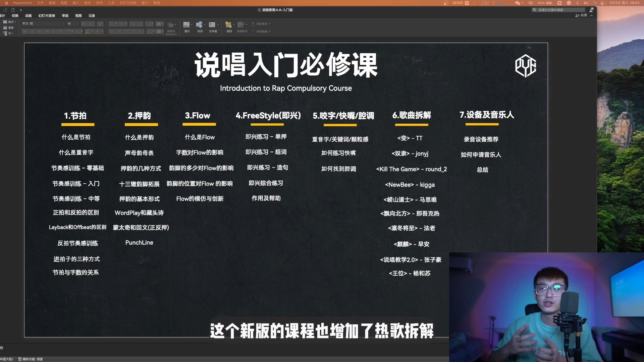Toggle Underline text formatting
This screenshot has width=644, height=362.
click(40, 32)
